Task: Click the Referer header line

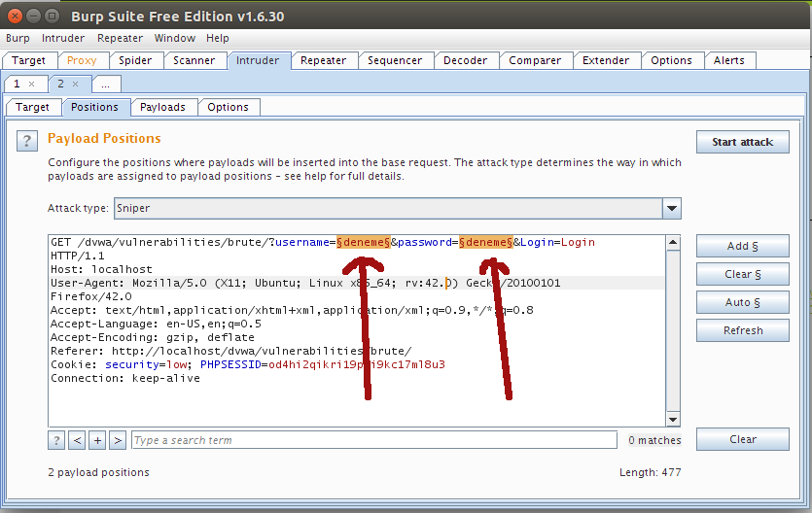Action: point(231,351)
